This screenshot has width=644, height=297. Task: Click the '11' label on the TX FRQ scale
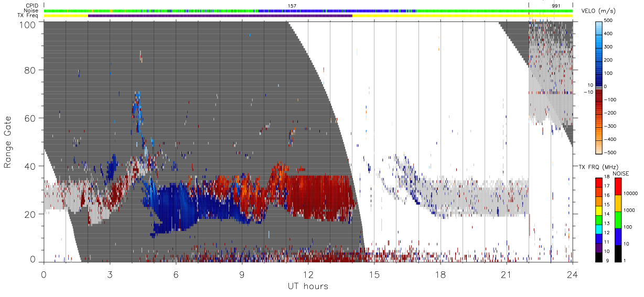(607, 242)
